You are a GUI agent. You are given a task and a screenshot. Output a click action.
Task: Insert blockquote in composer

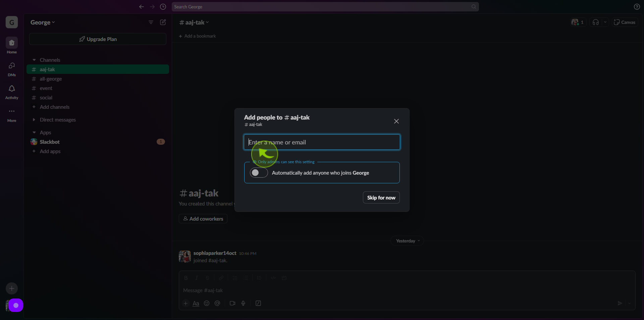tap(259, 278)
